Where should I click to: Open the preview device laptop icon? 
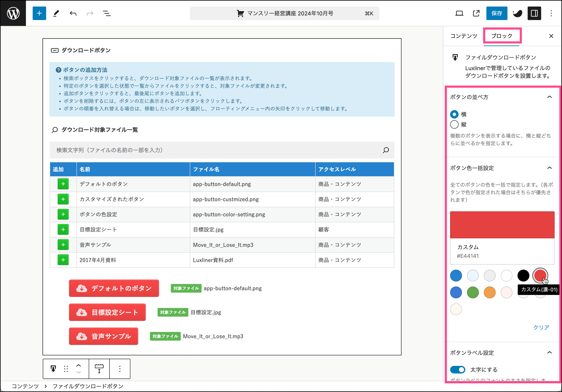coord(459,13)
